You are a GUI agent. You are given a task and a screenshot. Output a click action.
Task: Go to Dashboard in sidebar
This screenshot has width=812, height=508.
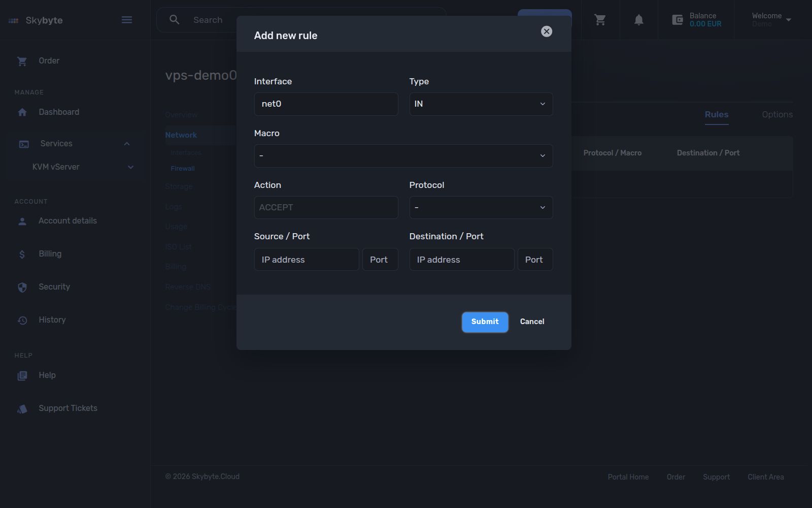coord(59,112)
